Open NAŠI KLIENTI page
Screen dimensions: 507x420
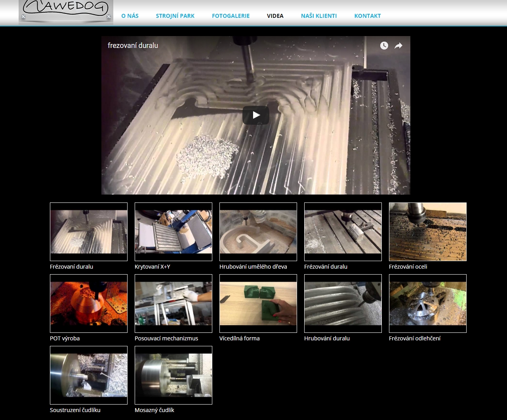319,16
